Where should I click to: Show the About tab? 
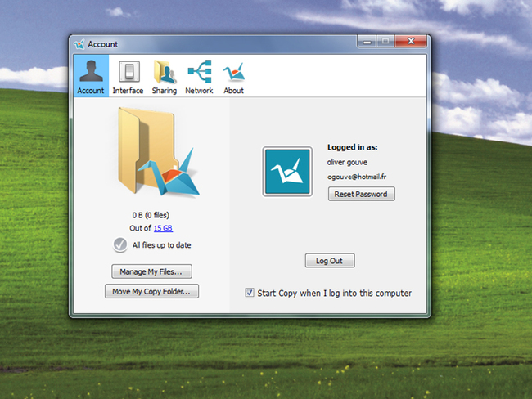coord(234,76)
